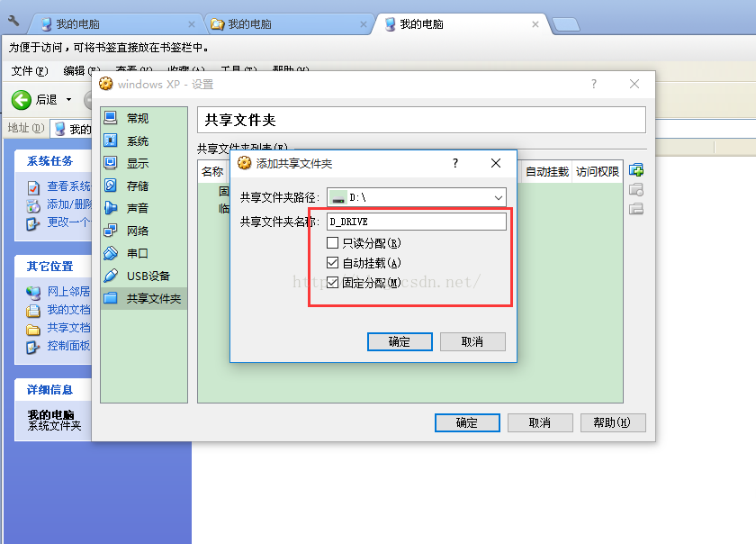
Task: Open the back button history dropdown arrow
Action: [69, 99]
